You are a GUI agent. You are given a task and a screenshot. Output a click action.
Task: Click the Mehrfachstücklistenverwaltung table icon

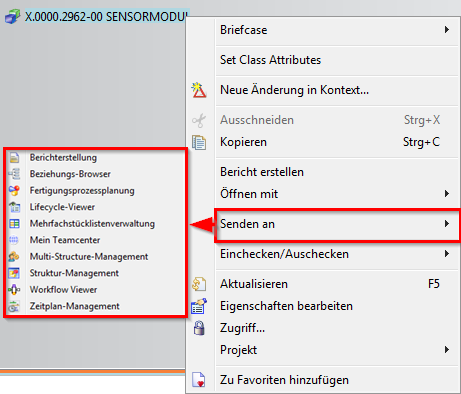[x=14, y=224]
